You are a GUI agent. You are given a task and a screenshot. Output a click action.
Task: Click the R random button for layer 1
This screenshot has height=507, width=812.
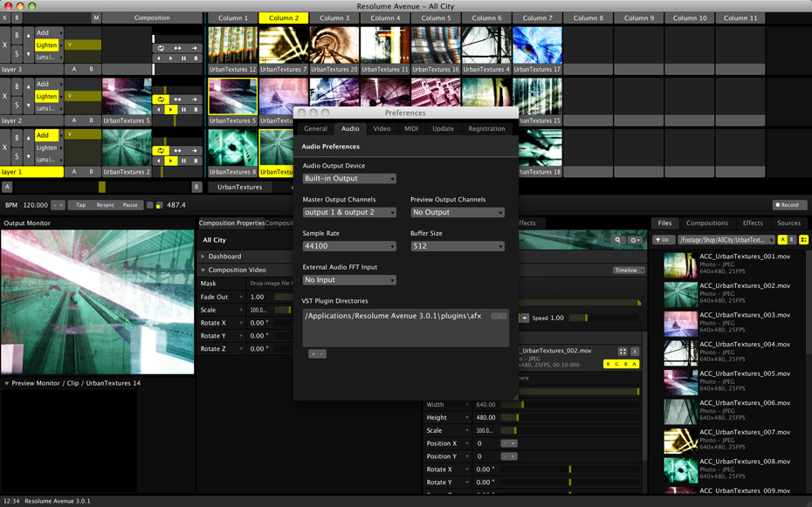196,161
